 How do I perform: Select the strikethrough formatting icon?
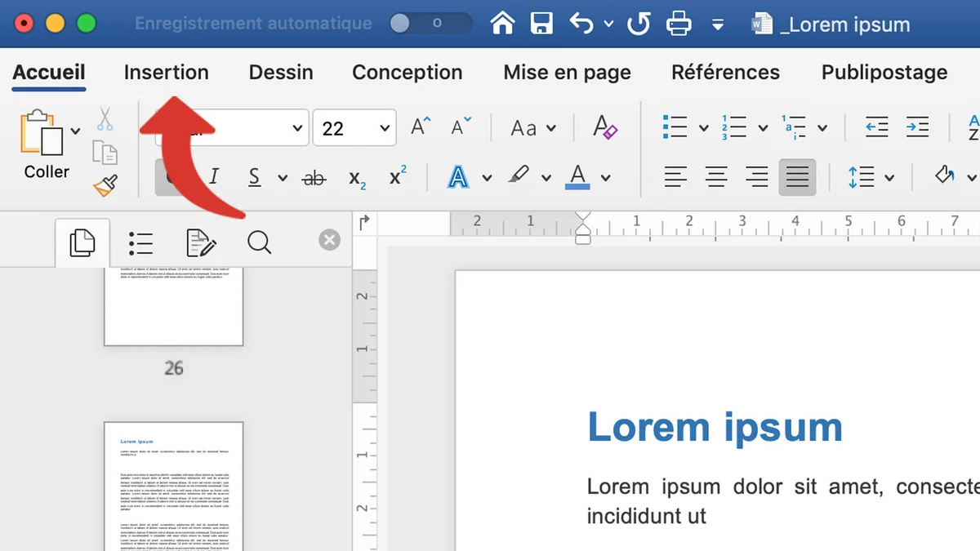coord(314,177)
